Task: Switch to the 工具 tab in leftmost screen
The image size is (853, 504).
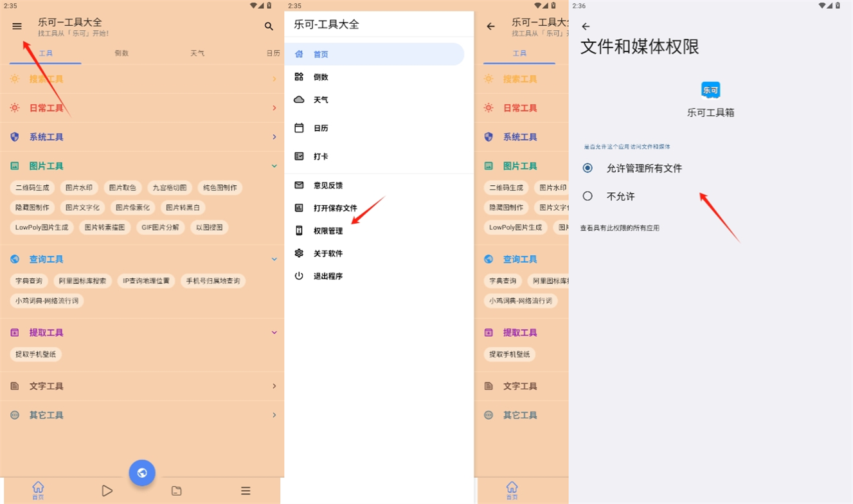Action: click(46, 53)
